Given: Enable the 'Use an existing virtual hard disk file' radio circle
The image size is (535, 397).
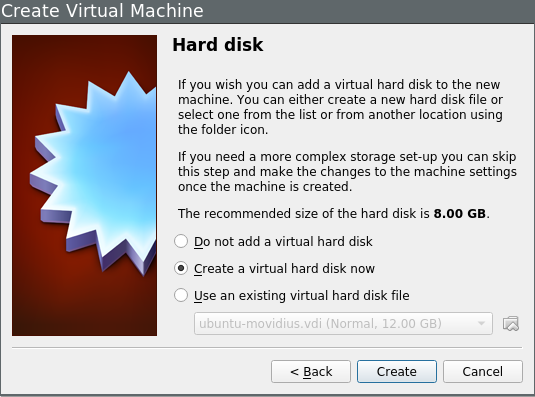Looking at the screenshot, I should (181, 295).
